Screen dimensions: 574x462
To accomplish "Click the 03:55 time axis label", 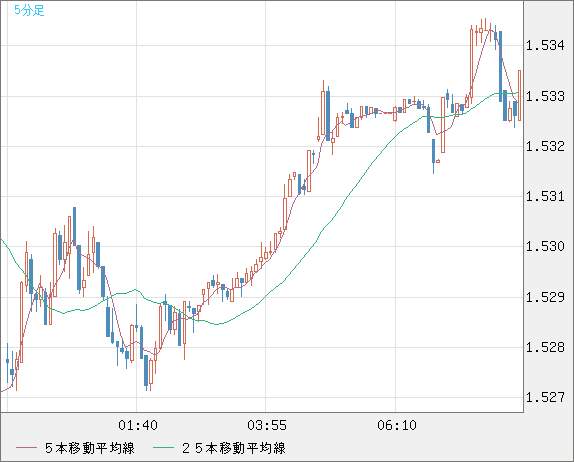I will coord(267,425).
